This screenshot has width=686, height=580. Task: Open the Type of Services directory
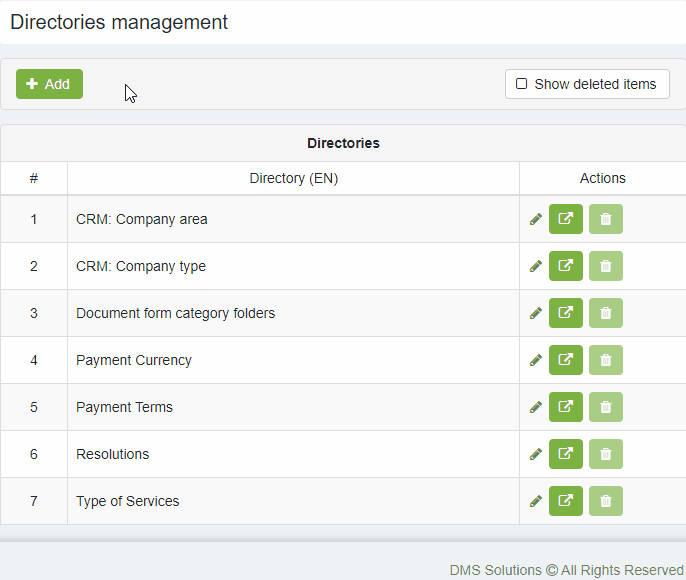pyautogui.click(x=566, y=501)
